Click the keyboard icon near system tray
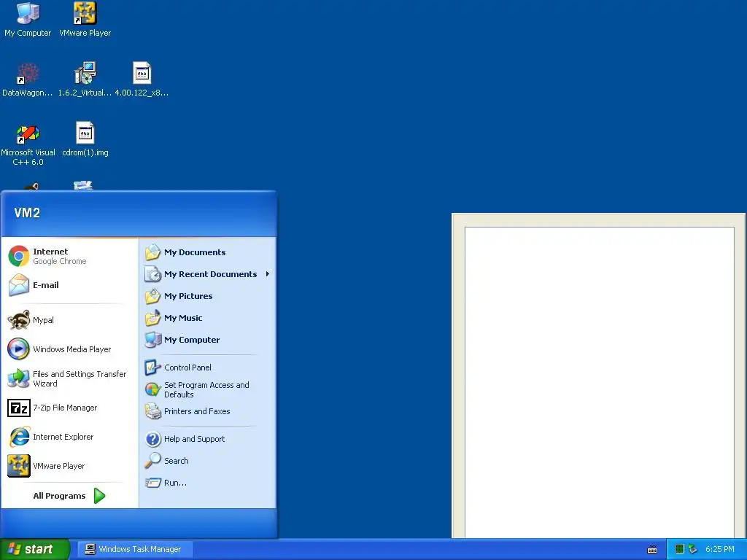This screenshot has width=747, height=560. (652, 550)
